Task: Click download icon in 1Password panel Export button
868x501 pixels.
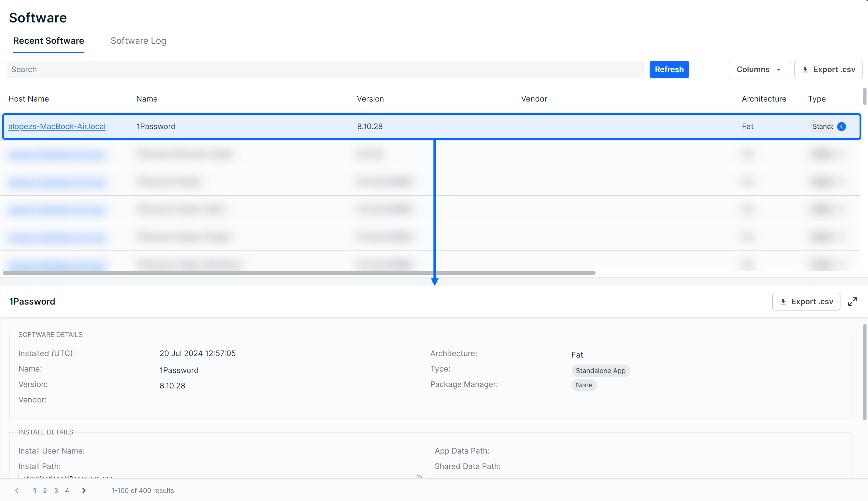Action: [783, 302]
